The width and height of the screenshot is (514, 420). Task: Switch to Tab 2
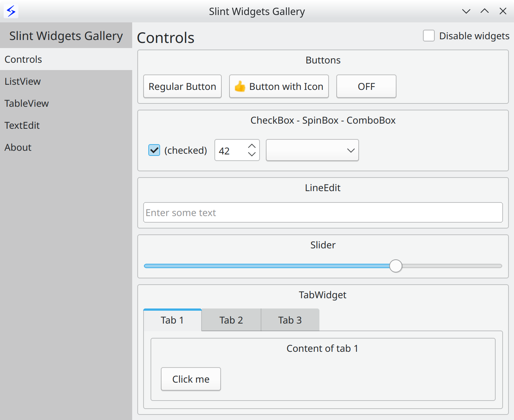(x=231, y=319)
